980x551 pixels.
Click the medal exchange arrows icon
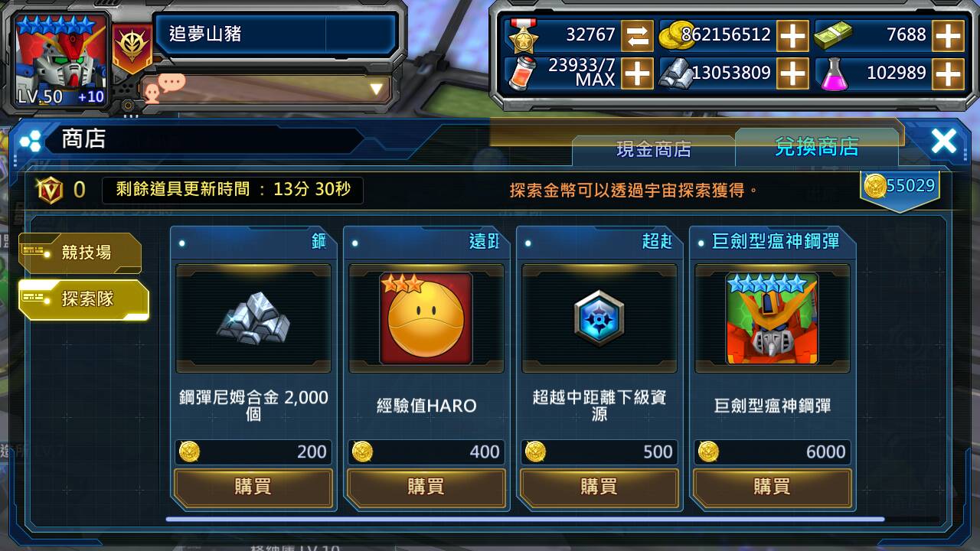tap(637, 35)
